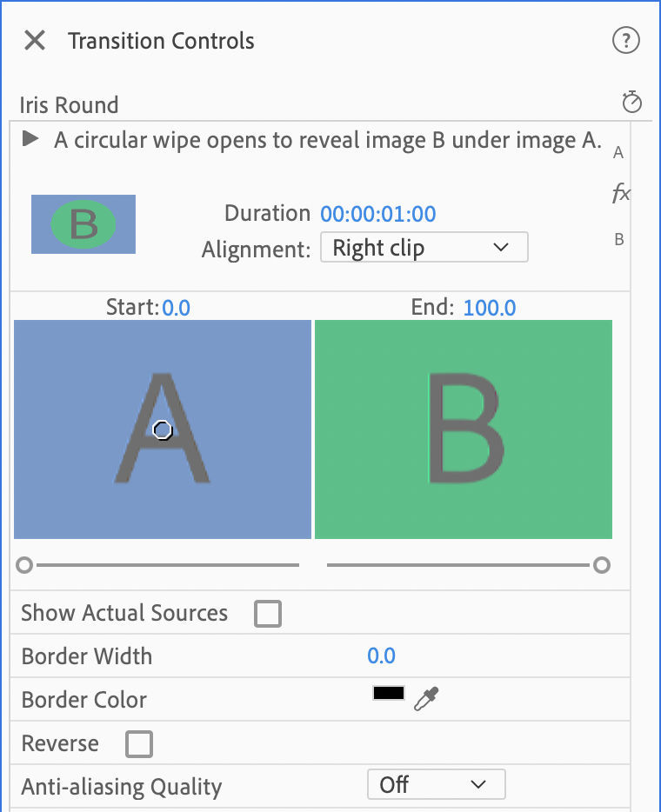Open Transition Controls help
The width and height of the screenshot is (661, 812).
pyautogui.click(x=625, y=40)
